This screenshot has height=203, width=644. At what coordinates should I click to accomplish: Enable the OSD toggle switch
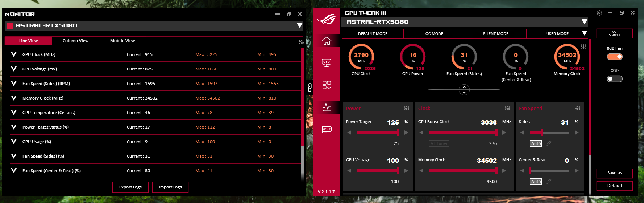[x=615, y=79]
